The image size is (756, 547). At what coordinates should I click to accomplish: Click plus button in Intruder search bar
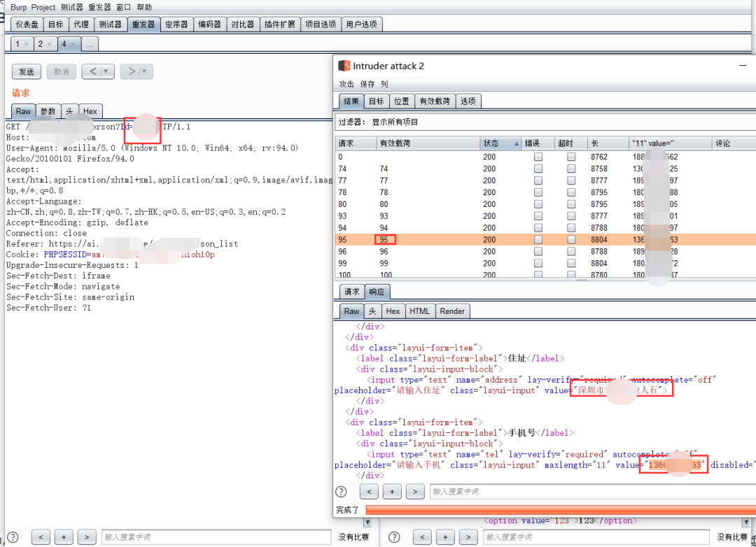[x=392, y=492]
